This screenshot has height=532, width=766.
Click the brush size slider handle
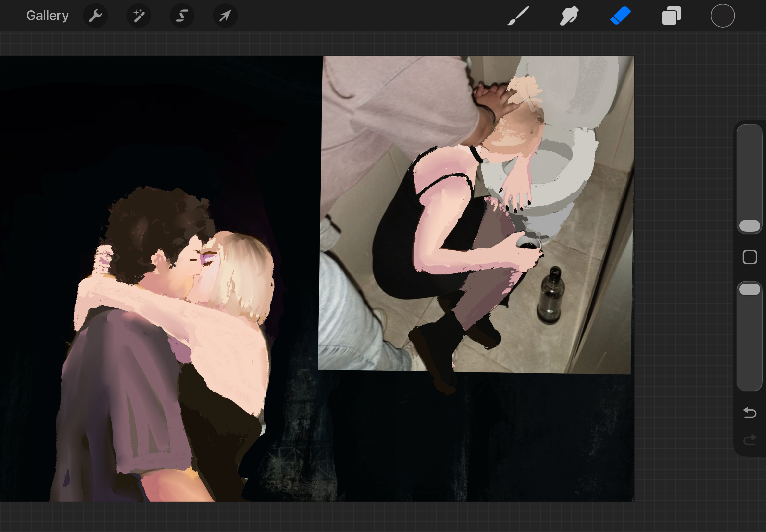[749, 226]
